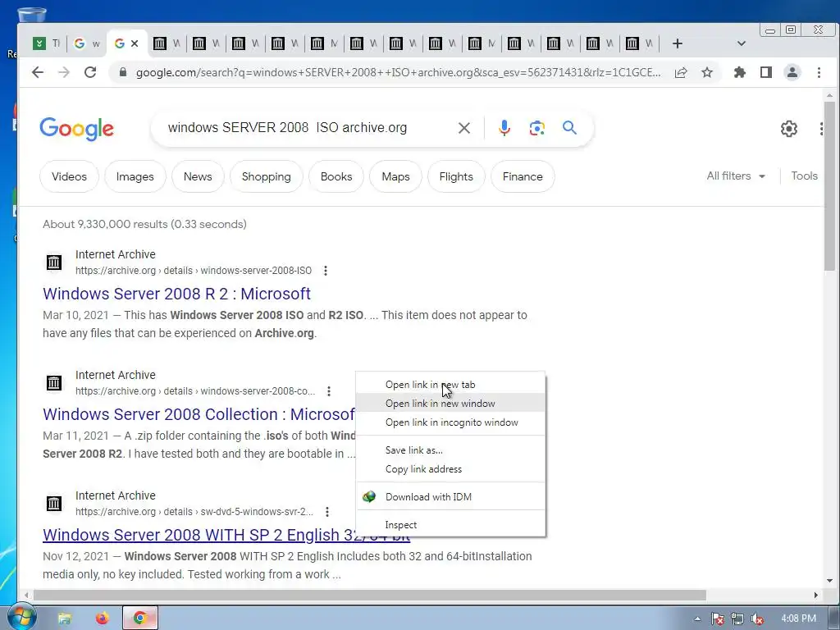
Task: Open the Chrome side panel
Action: pyautogui.click(x=765, y=72)
